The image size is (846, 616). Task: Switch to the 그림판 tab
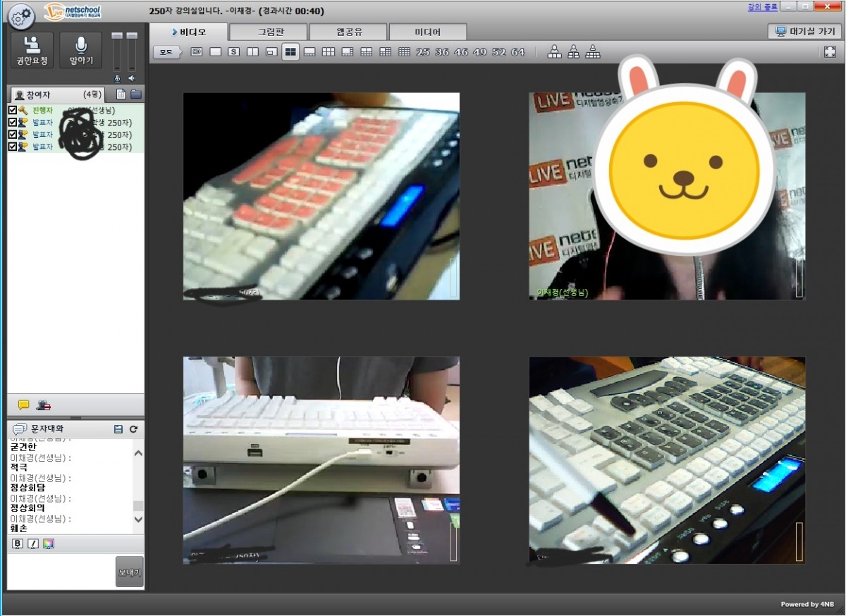(269, 32)
